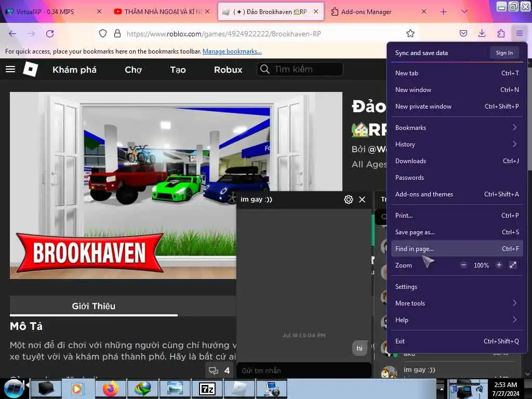Select the Giới Thiệu tab
This screenshot has height=399, width=532.
(x=94, y=306)
